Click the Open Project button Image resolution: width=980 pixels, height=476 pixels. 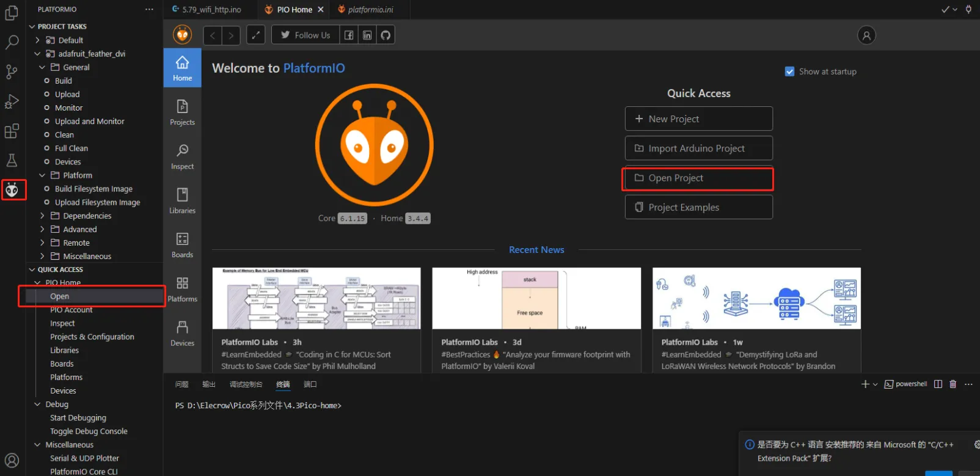coord(698,178)
